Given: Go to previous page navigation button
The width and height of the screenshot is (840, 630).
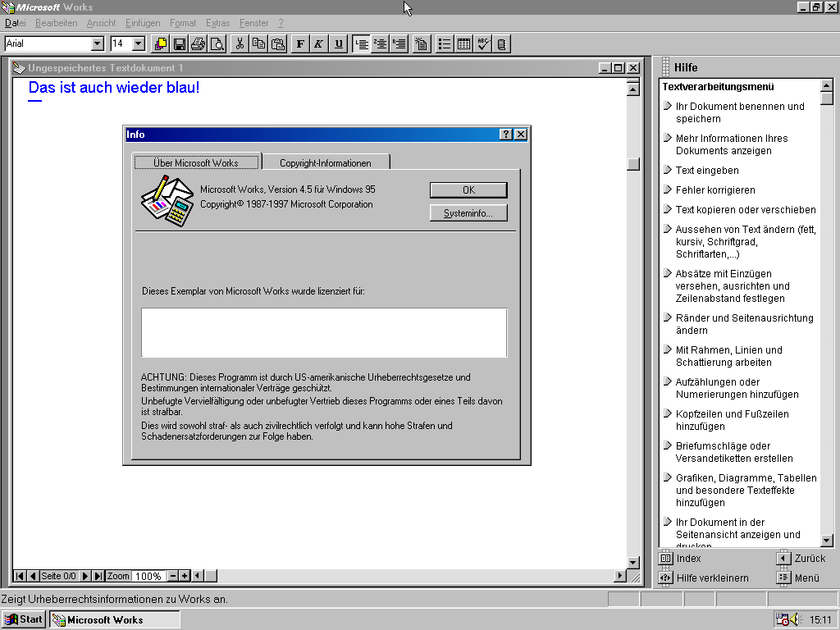Looking at the screenshot, I should (33, 576).
